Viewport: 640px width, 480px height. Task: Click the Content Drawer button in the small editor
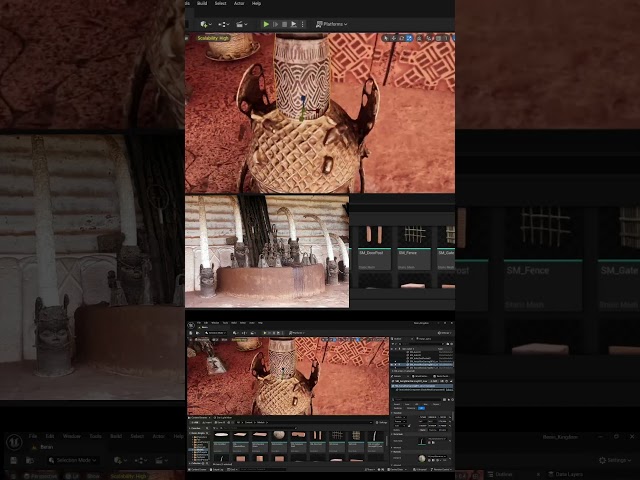(198, 470)
